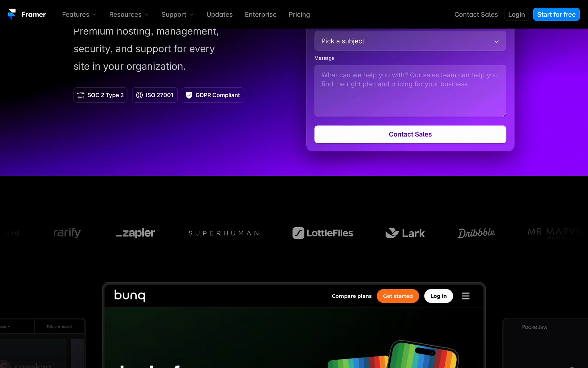Viewport: 588px width, 368px height.
Task: Click the ISO 27001 globe badge
Action: (x=155, y=95)
